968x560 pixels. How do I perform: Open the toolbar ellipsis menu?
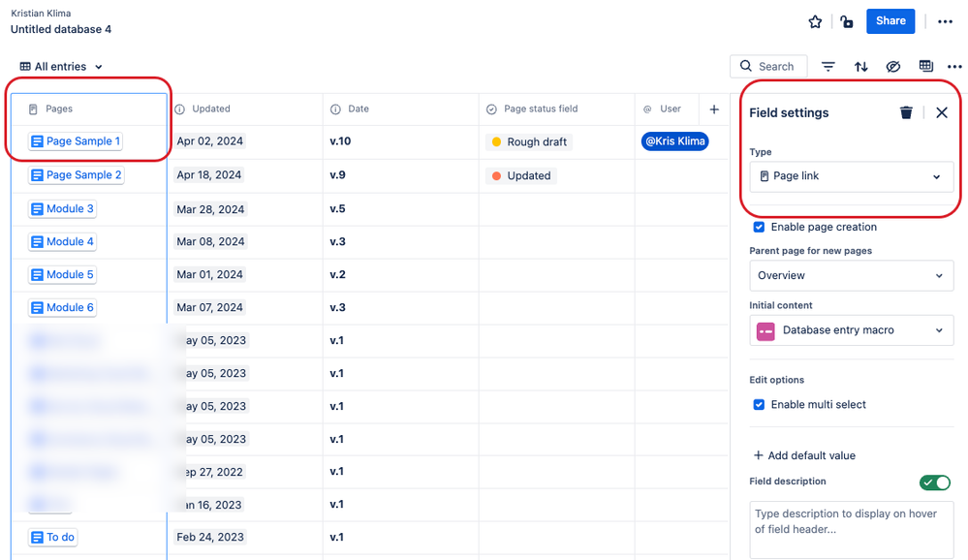coord(954,66)
